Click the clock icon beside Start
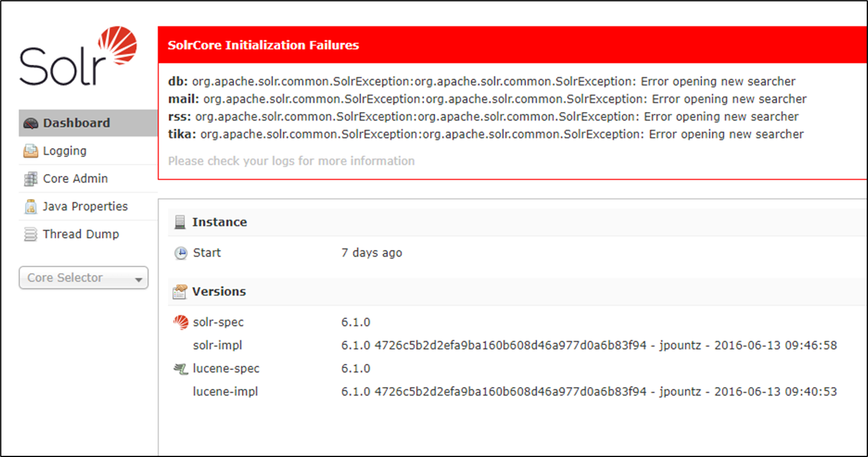The height and width of the screenshot is (457, 868). coord(180,253)
